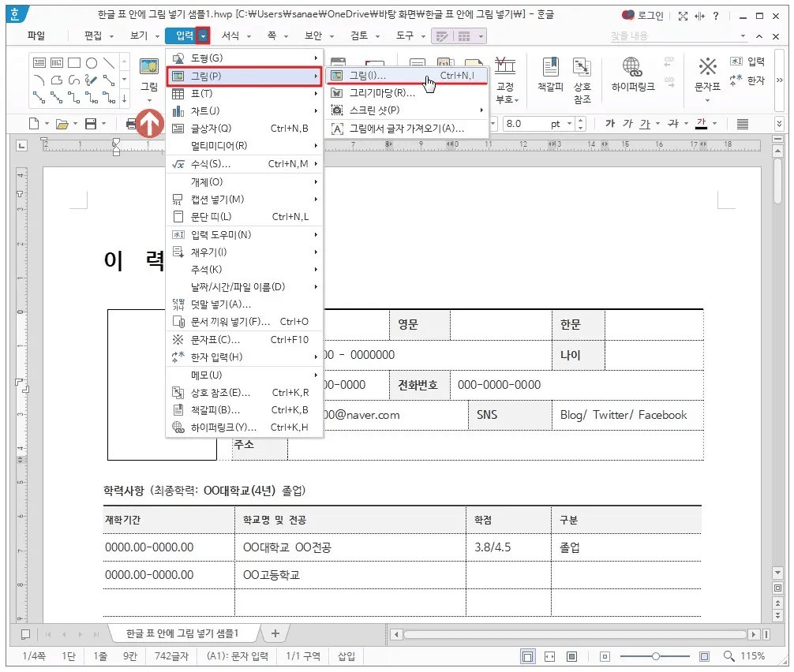
Task: Select 그리기마당(R)... from submenu
Action: (406, 93)
